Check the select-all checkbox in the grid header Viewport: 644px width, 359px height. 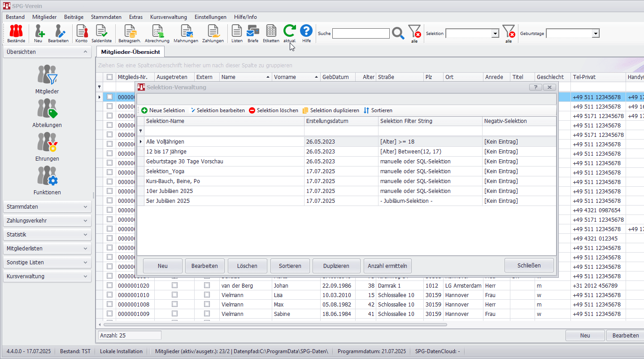(109, 77)
